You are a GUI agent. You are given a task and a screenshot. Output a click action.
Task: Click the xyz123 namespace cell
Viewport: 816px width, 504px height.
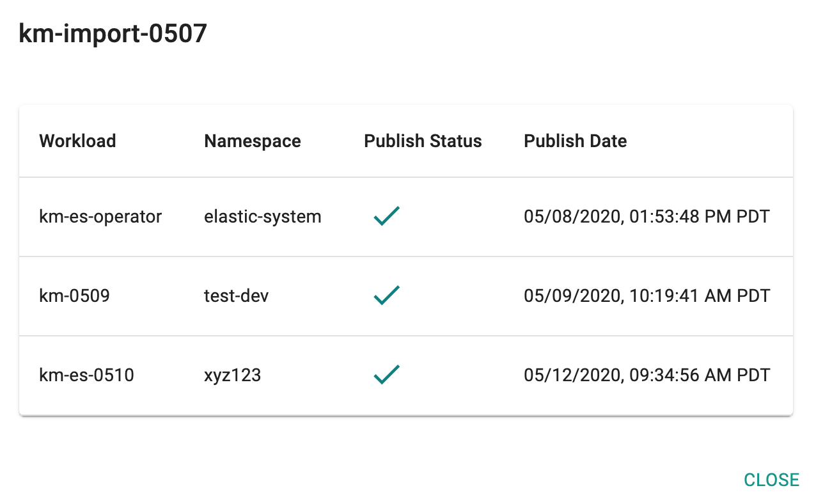[232, 375]
